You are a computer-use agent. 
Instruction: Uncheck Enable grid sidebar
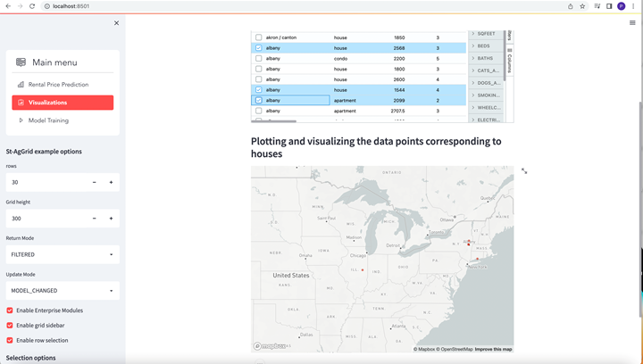click(11, 326)
